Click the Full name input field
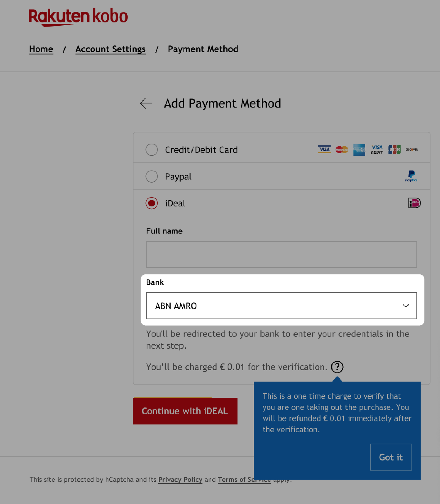 click(282, 254)
